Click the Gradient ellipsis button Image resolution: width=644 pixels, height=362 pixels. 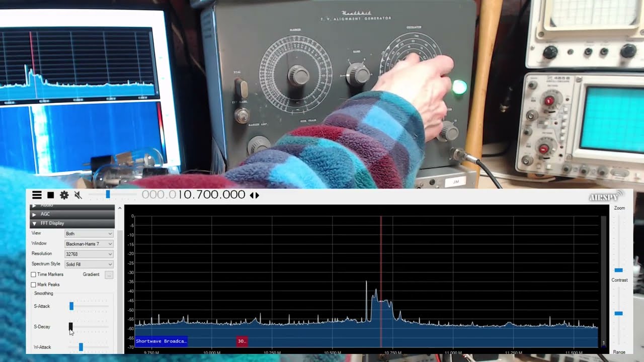(109, 275)
